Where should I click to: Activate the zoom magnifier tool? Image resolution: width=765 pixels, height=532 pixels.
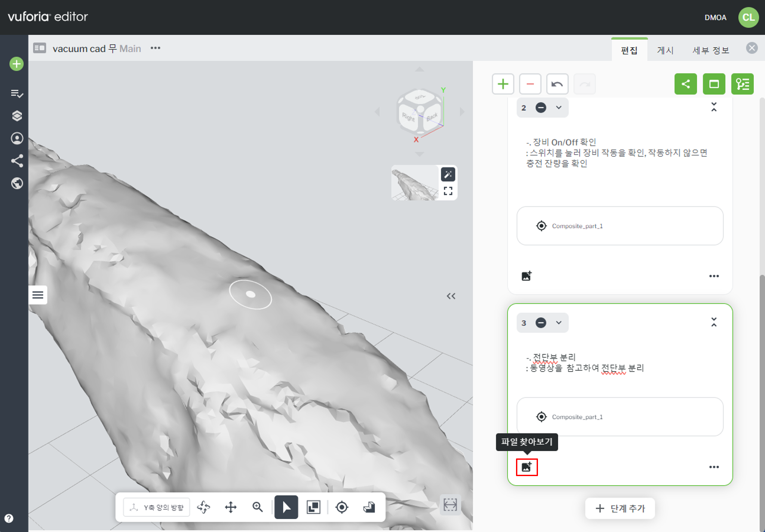click(258, 507)
